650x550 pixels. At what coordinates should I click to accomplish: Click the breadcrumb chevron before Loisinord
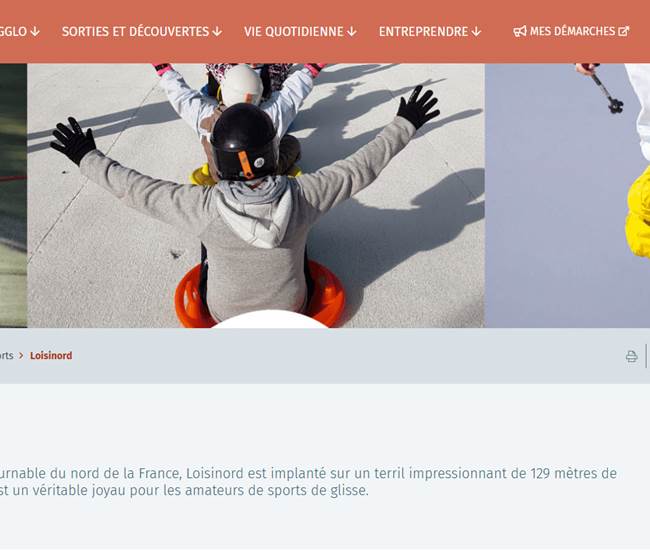[21, 356]
